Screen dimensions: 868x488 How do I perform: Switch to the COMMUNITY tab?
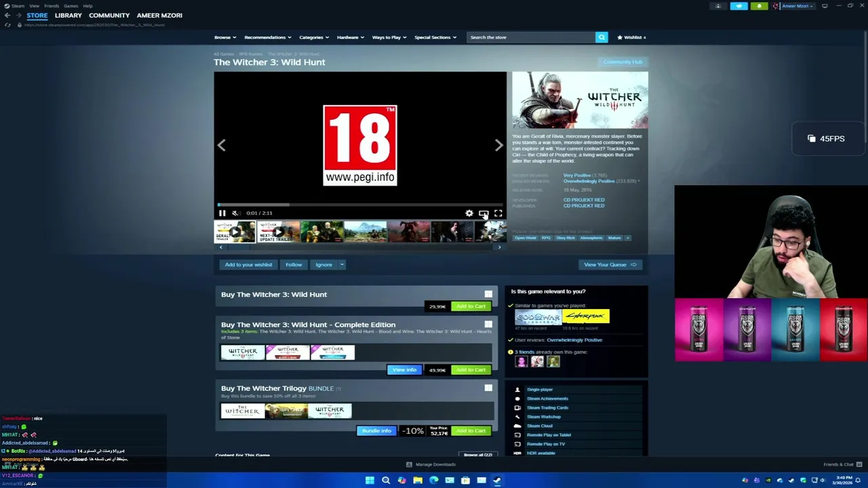(109, 15)
